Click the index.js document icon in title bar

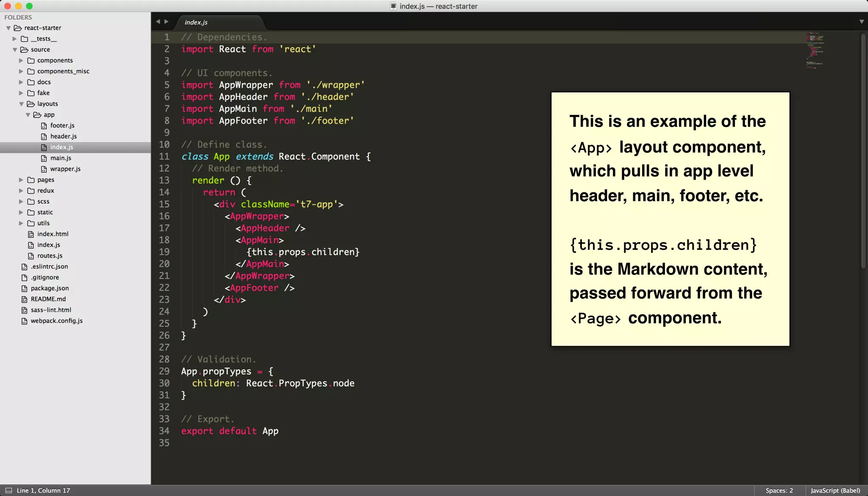(393, 6)
